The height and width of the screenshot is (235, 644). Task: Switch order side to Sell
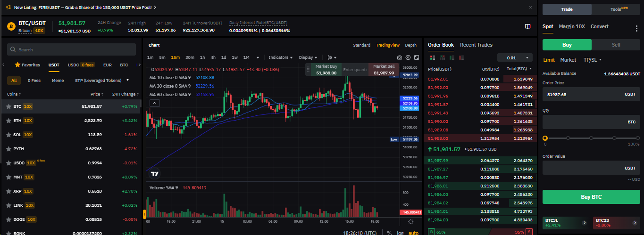point(616,45)
